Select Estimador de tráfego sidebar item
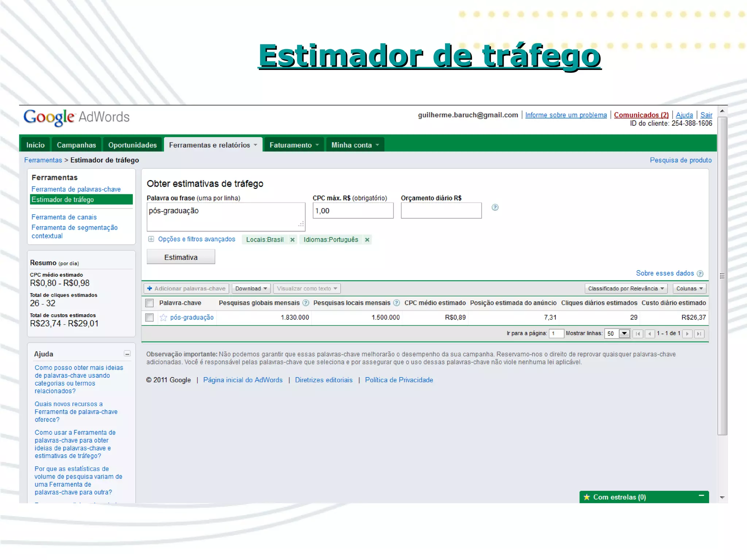This screenshot has width=747, height=560. (x=81, y=199)
